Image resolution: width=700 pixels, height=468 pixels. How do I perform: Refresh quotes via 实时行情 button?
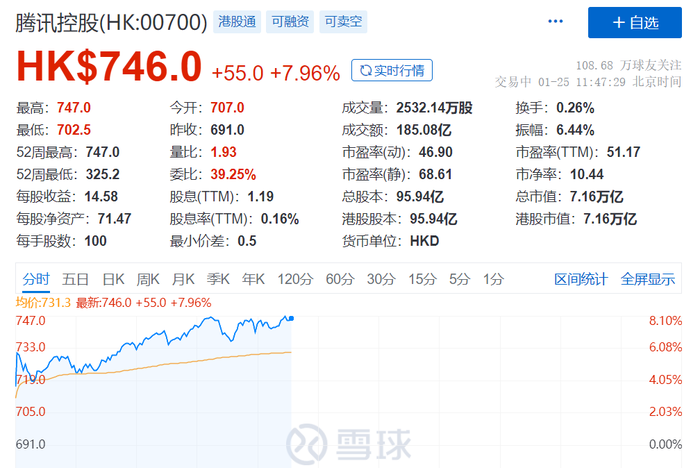pyautogui.click(x=392, y=70)
